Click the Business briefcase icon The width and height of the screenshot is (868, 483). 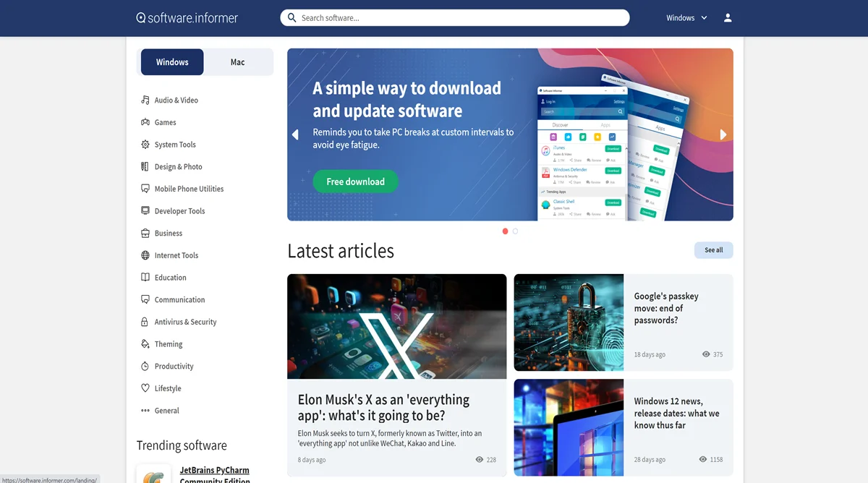tap(145, 233)
